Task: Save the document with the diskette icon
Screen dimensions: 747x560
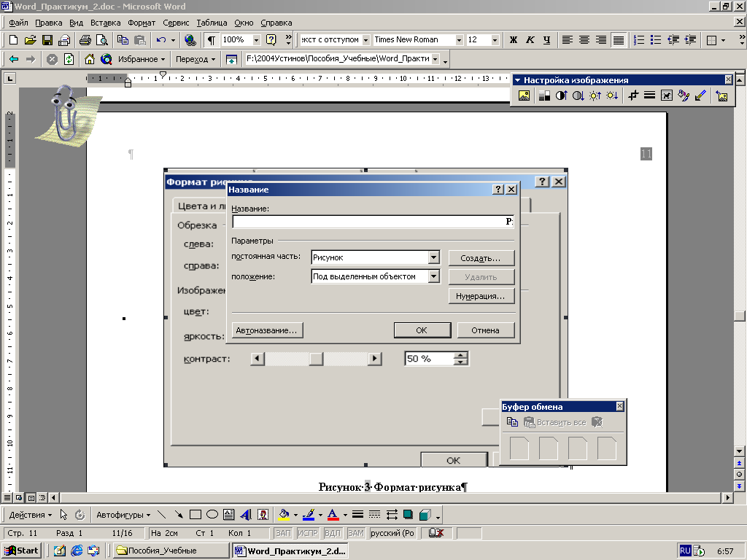Action: pyautogui.click(x=47, y=40)
